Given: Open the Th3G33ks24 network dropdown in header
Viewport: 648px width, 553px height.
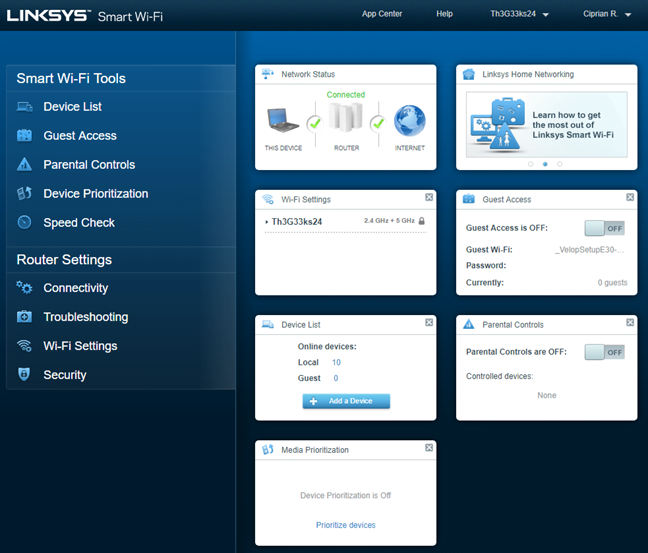Looking at the screenshot, I should (x=519, y=14).
